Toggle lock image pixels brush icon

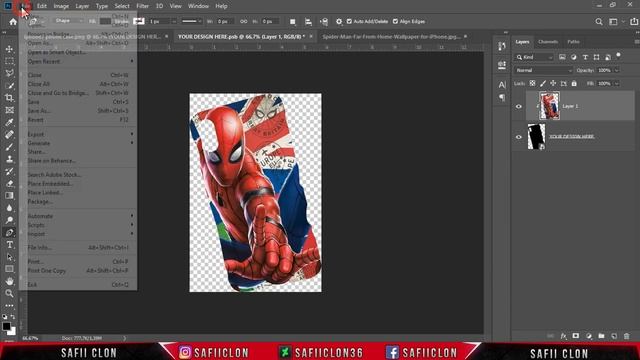[543, 83]
